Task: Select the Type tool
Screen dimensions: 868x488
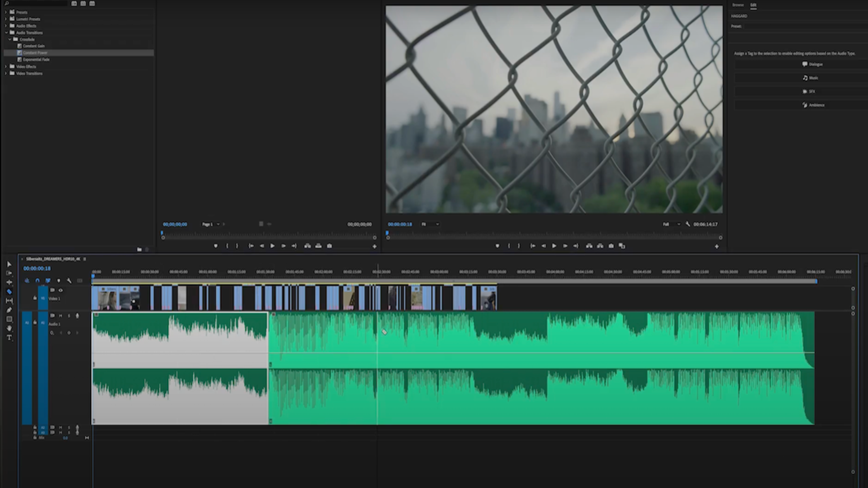Action: click(9, 338)
